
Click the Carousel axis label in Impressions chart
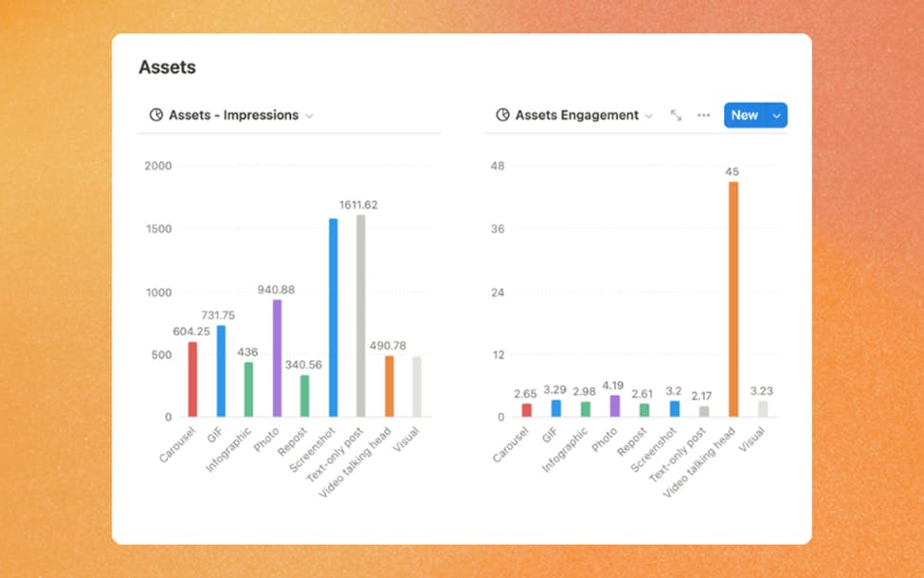pyautogui.click(x=177, y=444)
